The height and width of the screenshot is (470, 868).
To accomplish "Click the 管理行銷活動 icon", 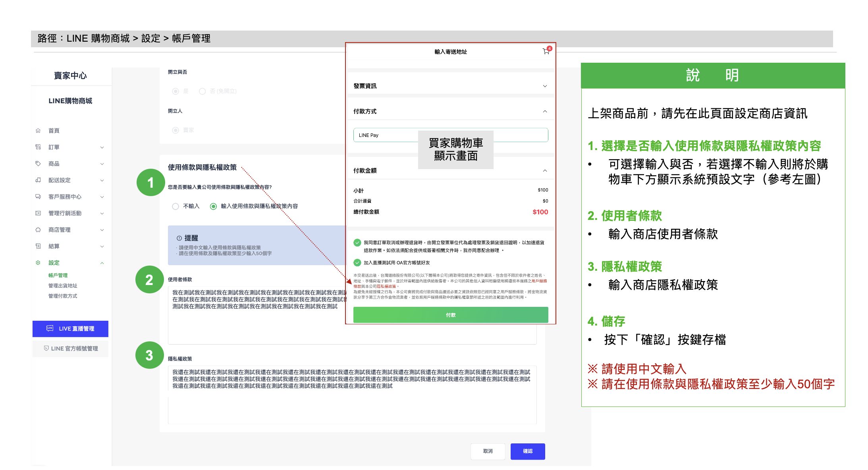I will click(38, 213).
